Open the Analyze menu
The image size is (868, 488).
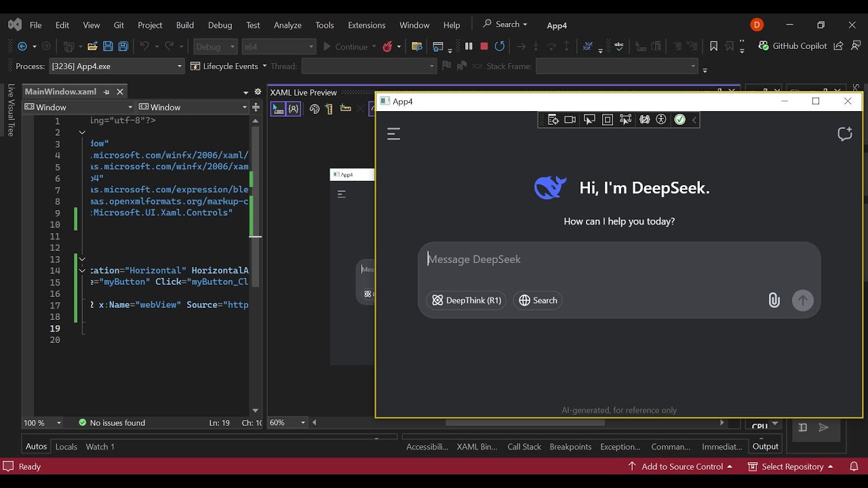288,25
